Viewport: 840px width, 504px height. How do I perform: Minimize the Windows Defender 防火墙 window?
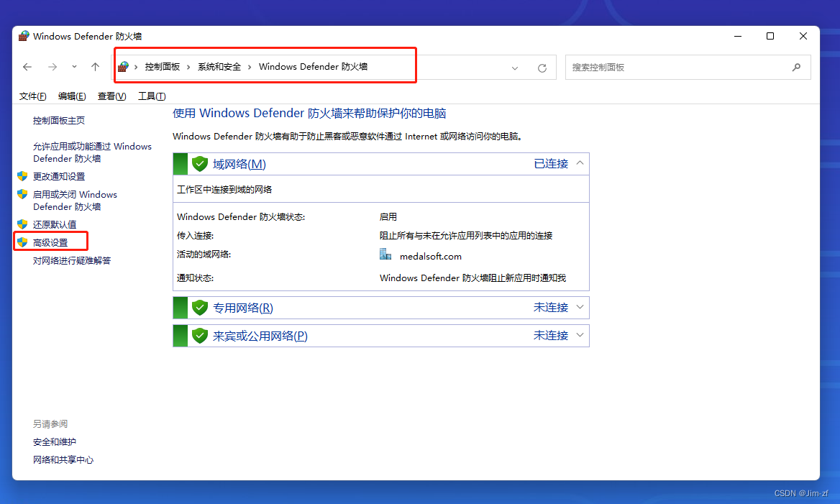[x=738, y=36]
